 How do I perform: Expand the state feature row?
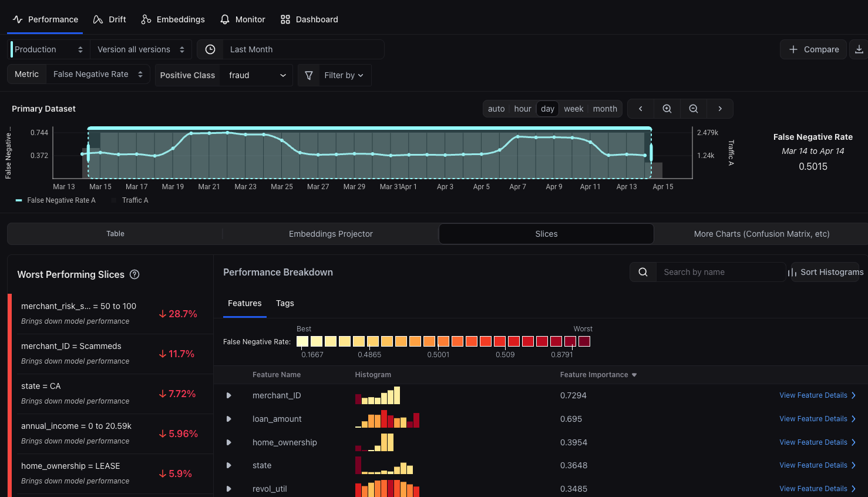tap(228, 465)
